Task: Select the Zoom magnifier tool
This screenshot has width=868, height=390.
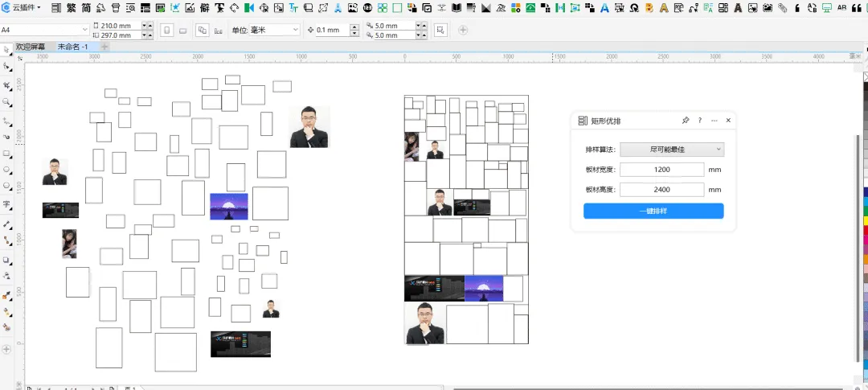Action: [x=6, y=102]
